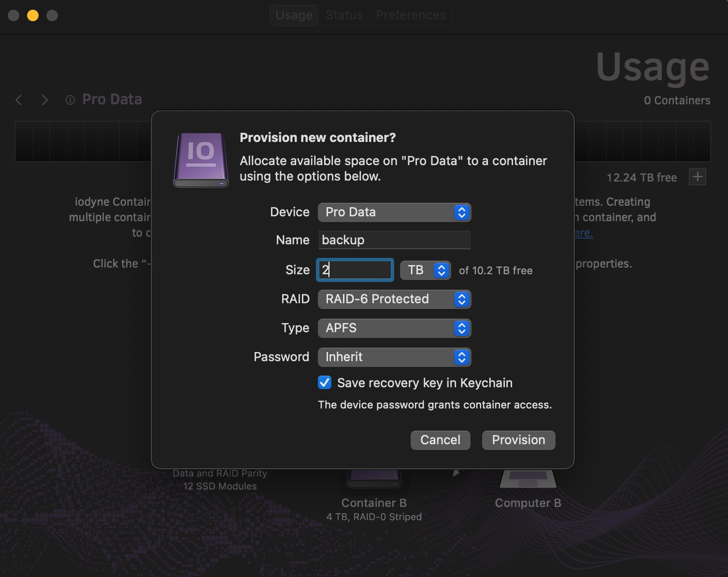This screenshot has height=577, width=728.
Task: Click the Name field containing backup
Action: (394, 240)
